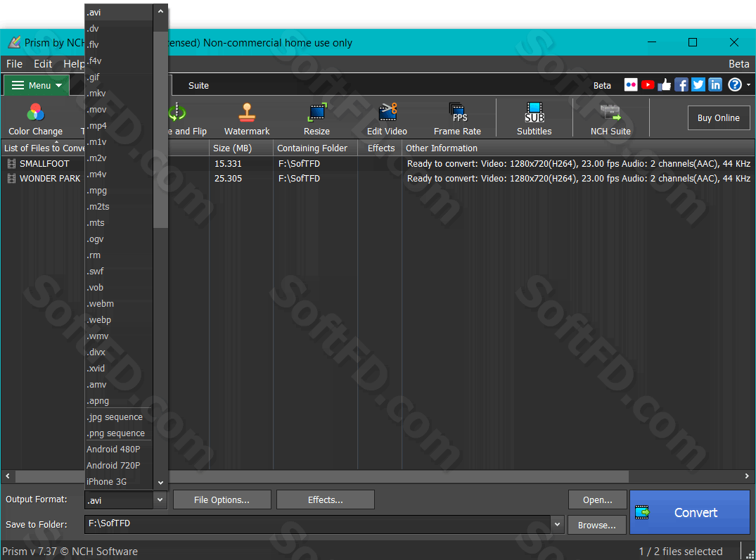Select the SMALLFOOT file row
The width and height of the screenshot is (756, 560).
click(378, 163)
